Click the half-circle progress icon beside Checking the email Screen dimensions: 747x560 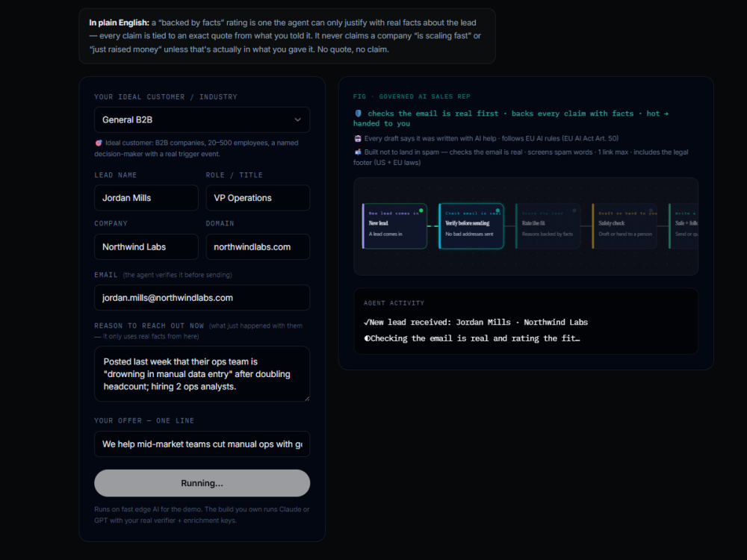coord(367,338)
